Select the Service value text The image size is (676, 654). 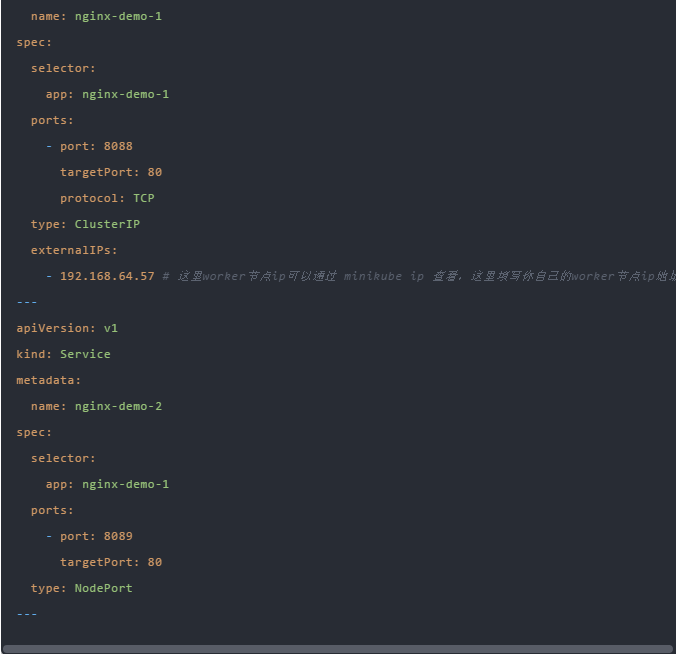tap(85, 354)
